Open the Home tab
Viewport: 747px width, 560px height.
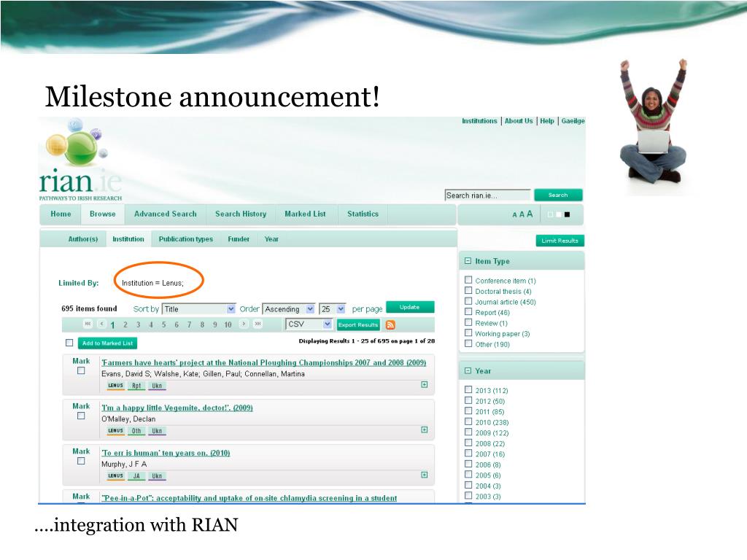tap(61, 214)
